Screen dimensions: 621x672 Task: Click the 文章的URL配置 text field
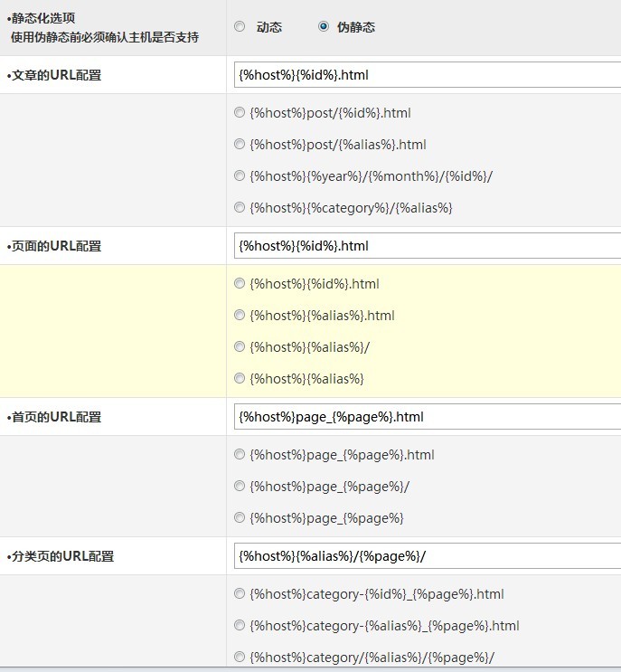pos(427,75)
